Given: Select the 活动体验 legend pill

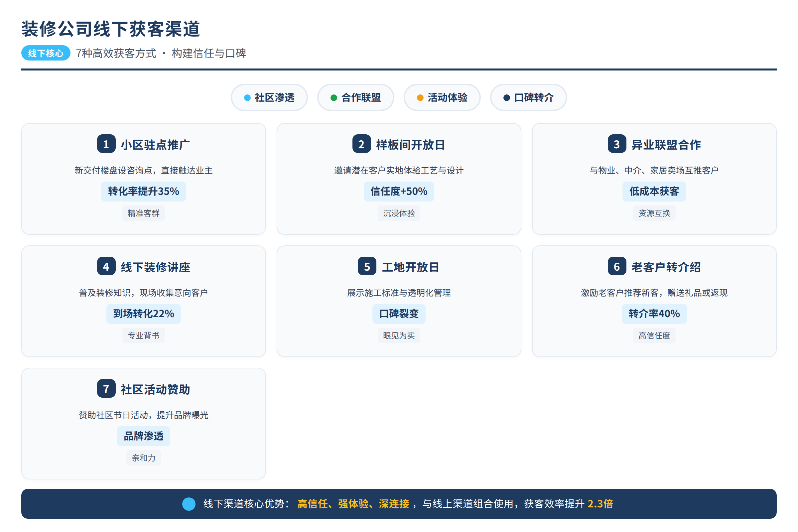Looking at the screenshot, I should [x=442, y=98].
